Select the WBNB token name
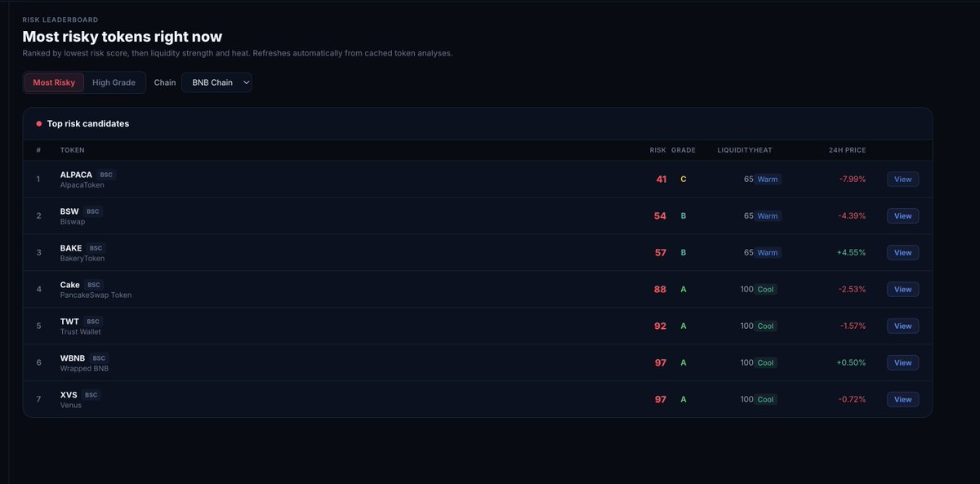This screenshot has width=980, height=484. coord(73,358)
